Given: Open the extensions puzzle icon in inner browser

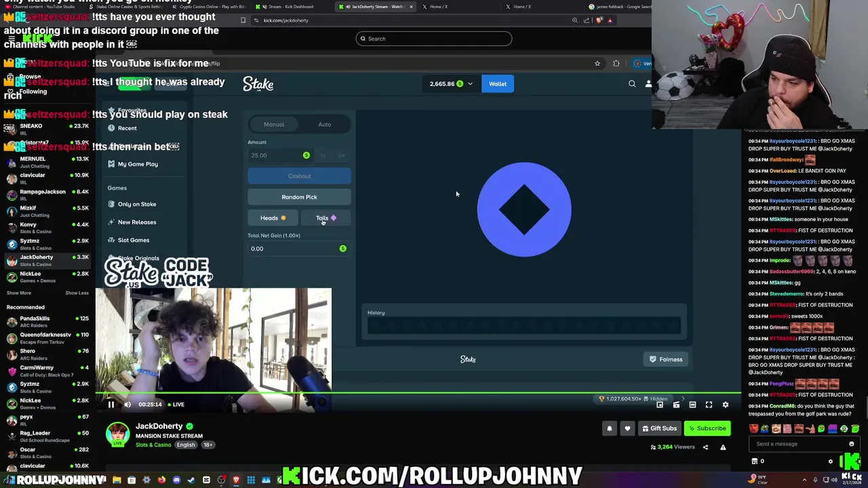Looking at the screenshot, I should pos(616,64).
